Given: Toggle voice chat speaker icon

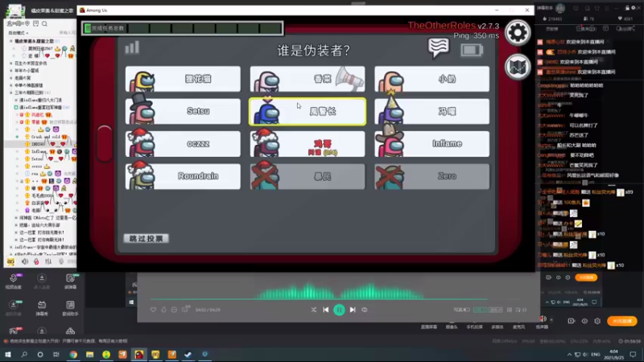Looking at the screenshot, I should [x=25, y=261].
